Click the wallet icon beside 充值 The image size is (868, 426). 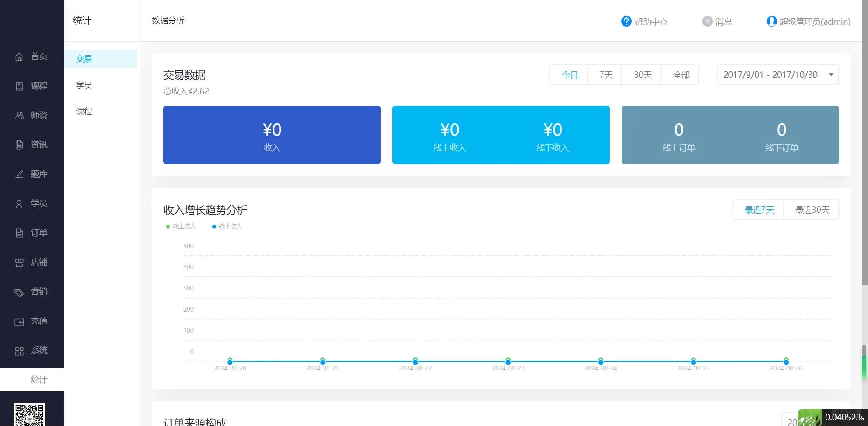19,321
